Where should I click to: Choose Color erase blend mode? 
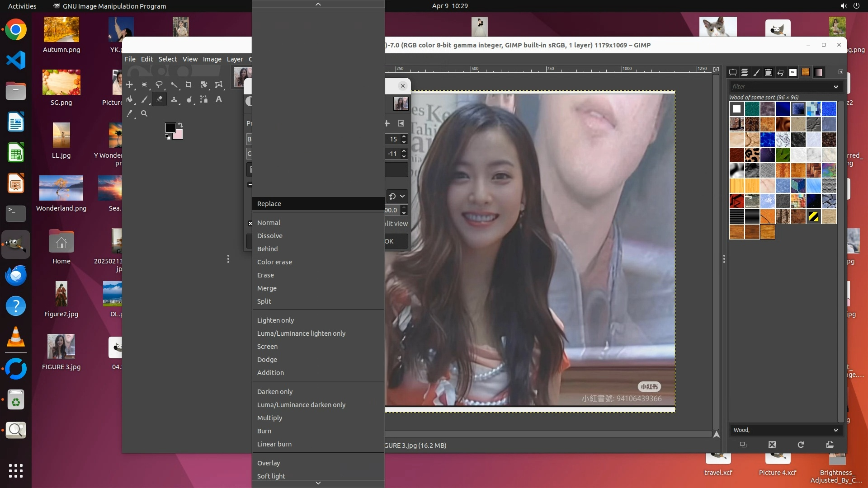274,262
